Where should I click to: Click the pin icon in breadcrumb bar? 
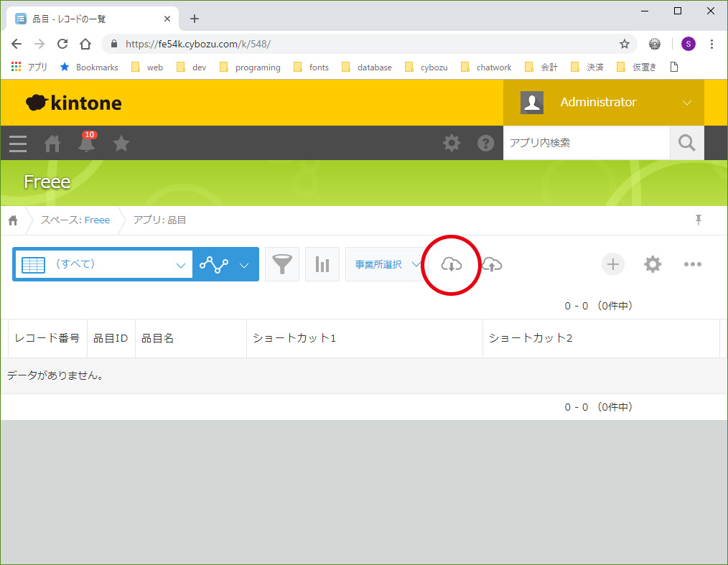[x=699, y=220]
